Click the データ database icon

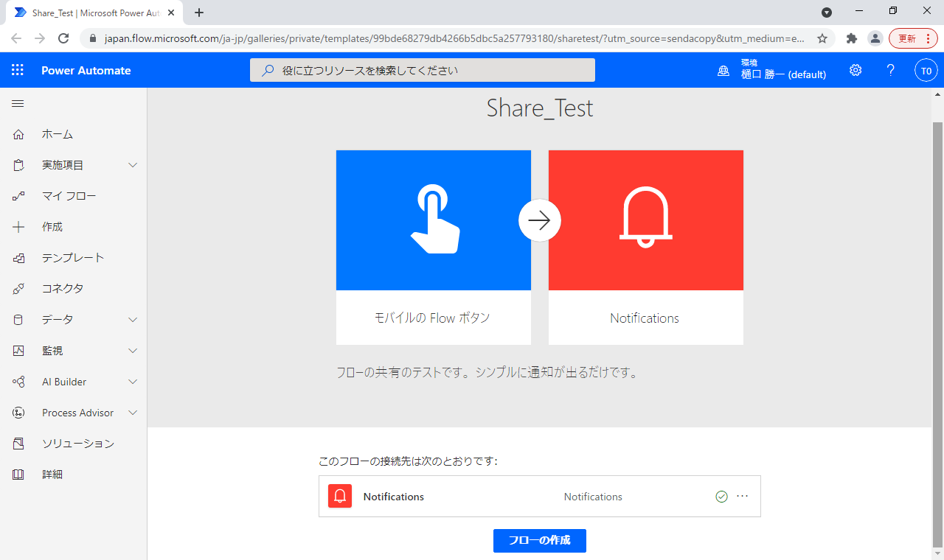click(18, 320)
